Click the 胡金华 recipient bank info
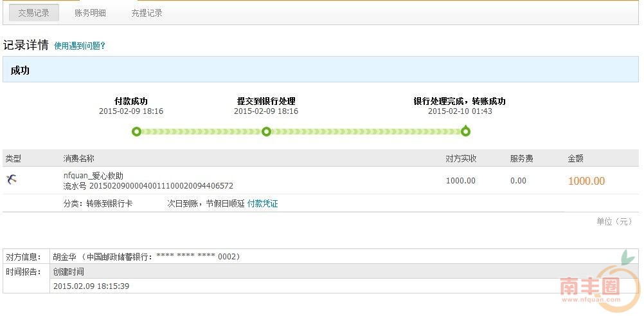The height and width of the screenshot is (316, 644). coord(147,257)
